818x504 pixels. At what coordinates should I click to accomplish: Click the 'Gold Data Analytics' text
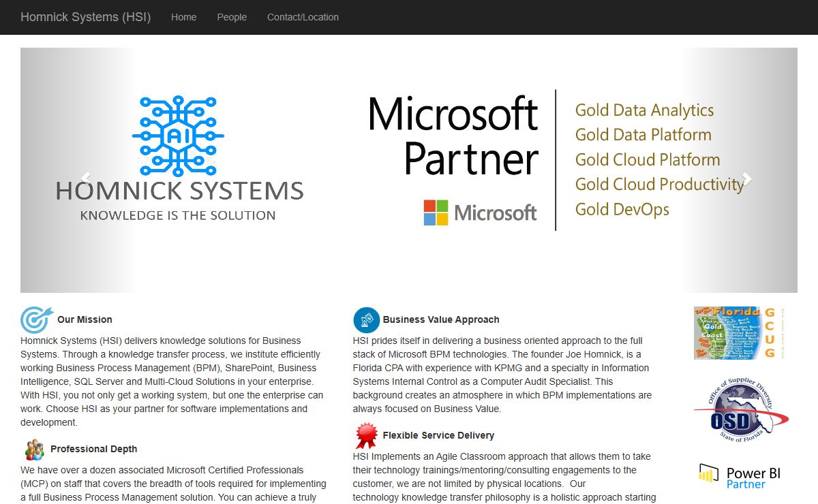[644, 110]
